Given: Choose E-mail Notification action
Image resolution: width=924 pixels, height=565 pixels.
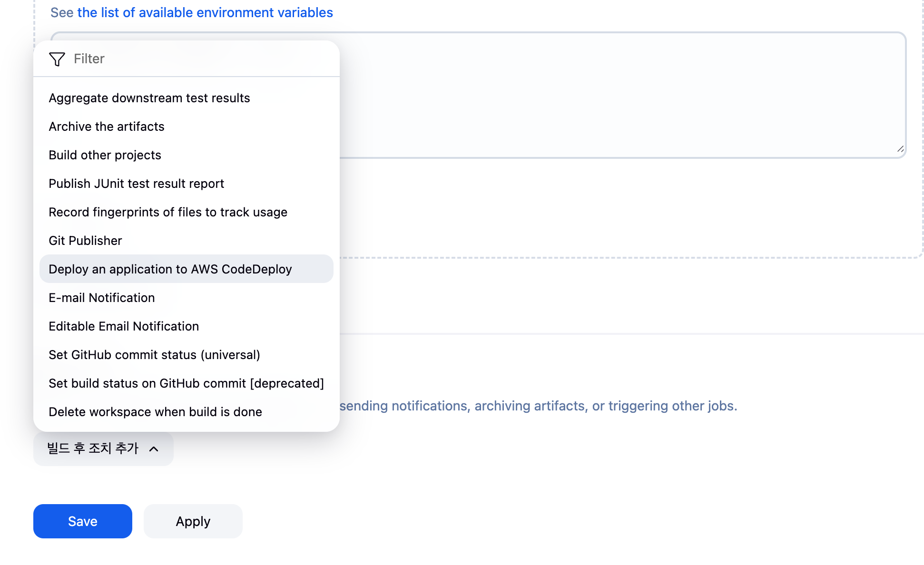Looking at the screenshot, I should pyautogui.click(x=102, y=298).
